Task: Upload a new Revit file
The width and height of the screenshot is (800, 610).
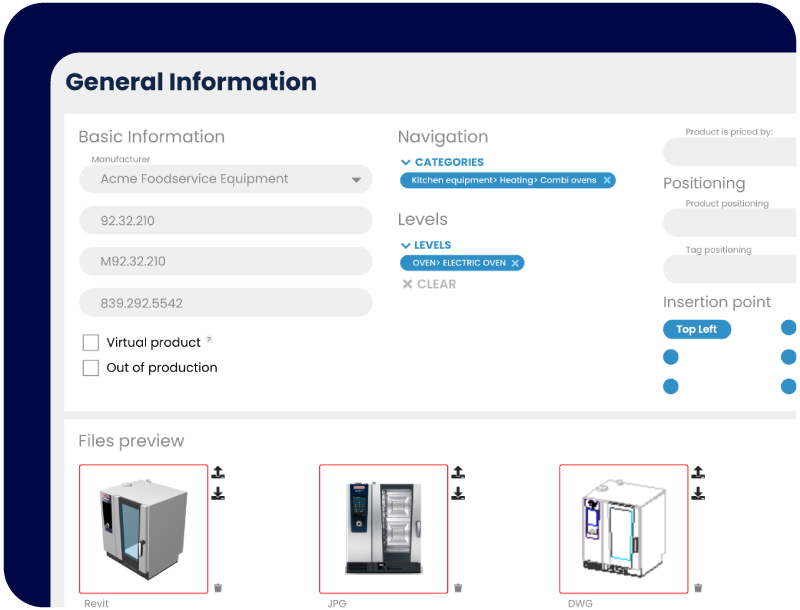Action: click(x=218, y=472)
